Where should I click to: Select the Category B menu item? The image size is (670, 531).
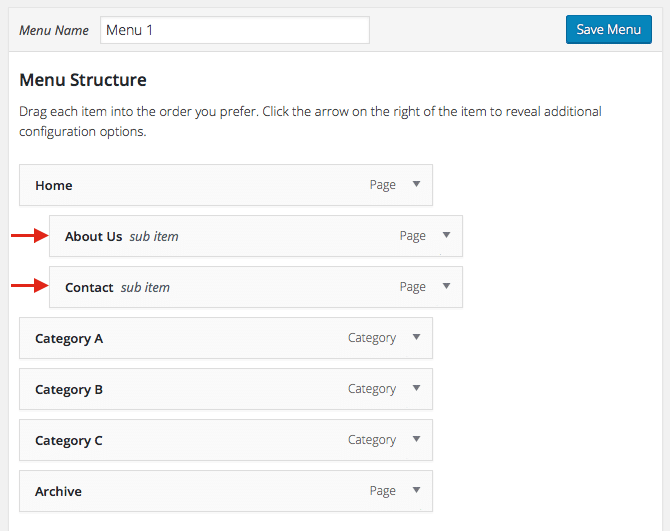click(226, 389)
